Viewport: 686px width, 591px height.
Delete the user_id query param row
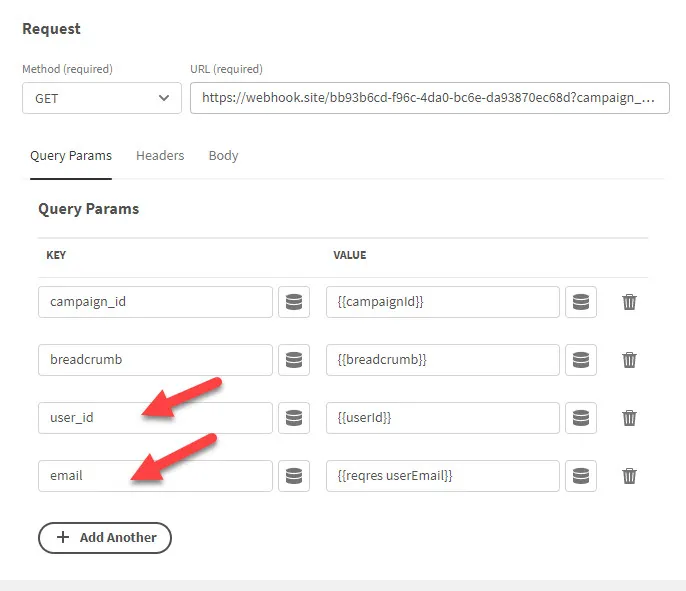[x=629, y=418]
